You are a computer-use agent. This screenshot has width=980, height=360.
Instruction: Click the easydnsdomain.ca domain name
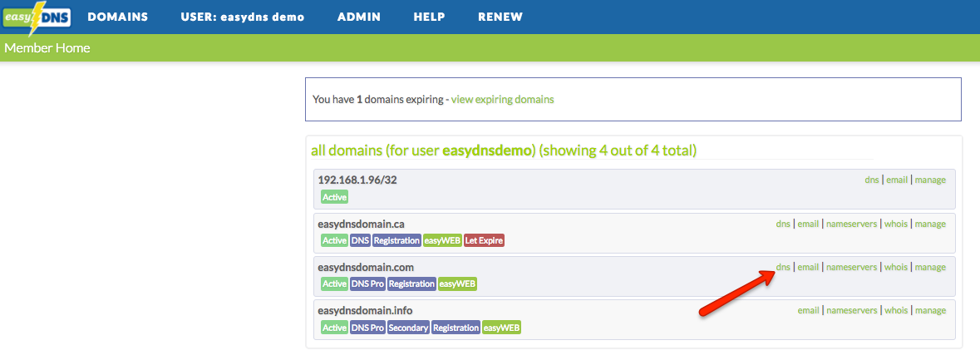(362, 224)
